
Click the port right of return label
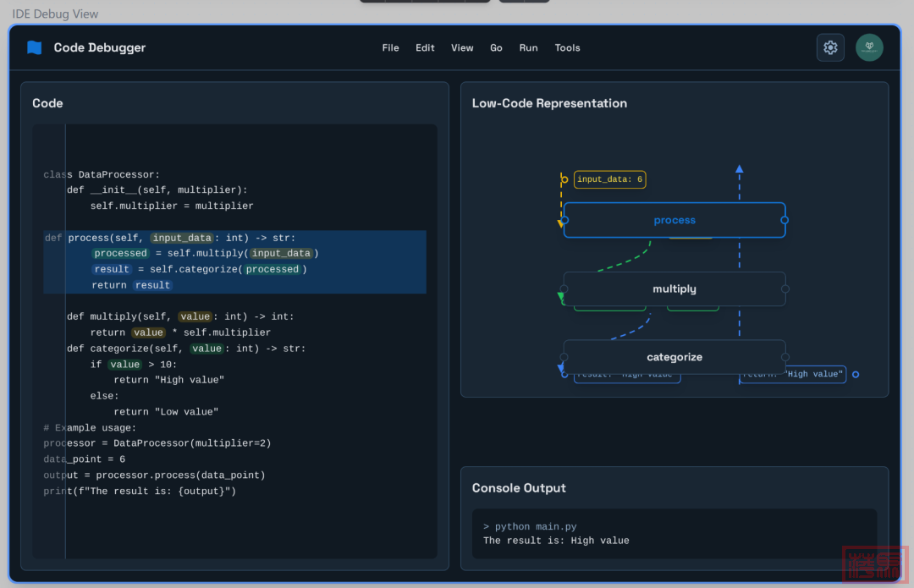click(856, 374)
